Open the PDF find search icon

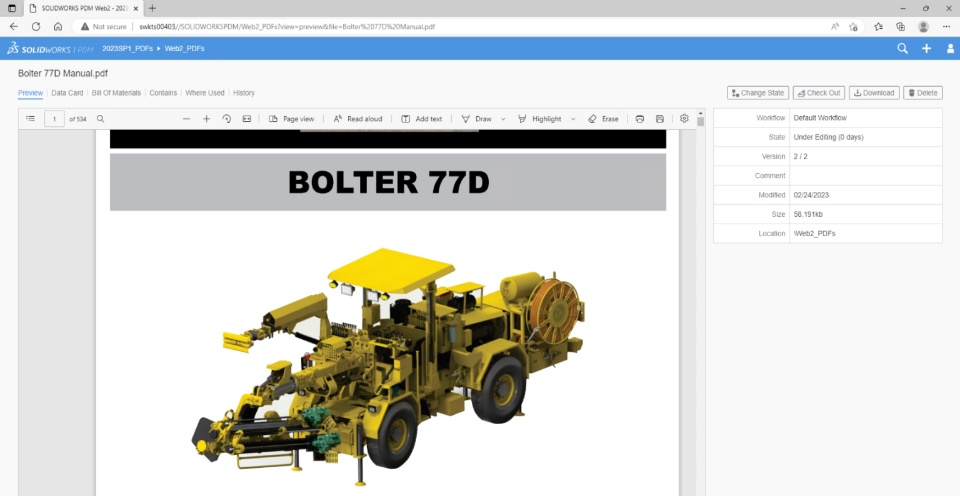pos(100,119)
